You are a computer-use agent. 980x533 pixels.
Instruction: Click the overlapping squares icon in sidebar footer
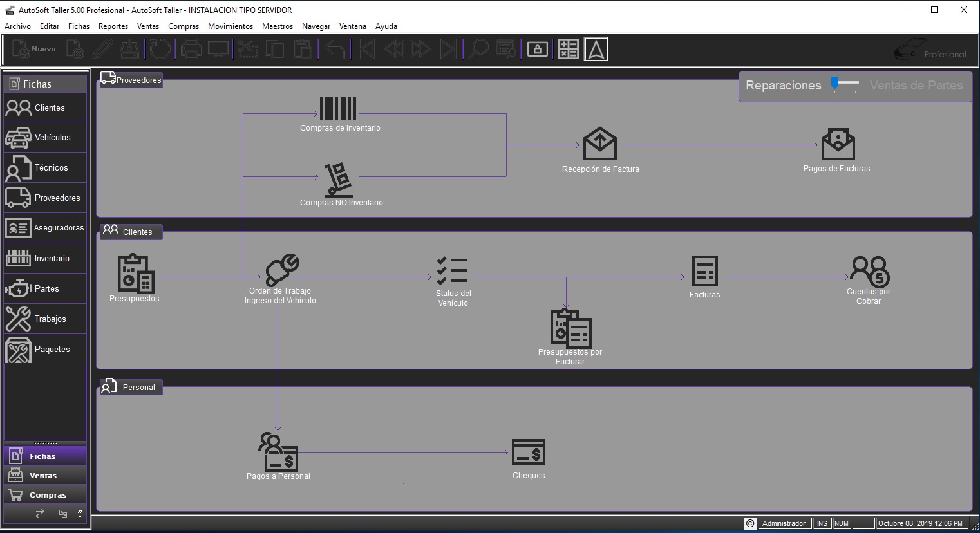click(63, 513)
